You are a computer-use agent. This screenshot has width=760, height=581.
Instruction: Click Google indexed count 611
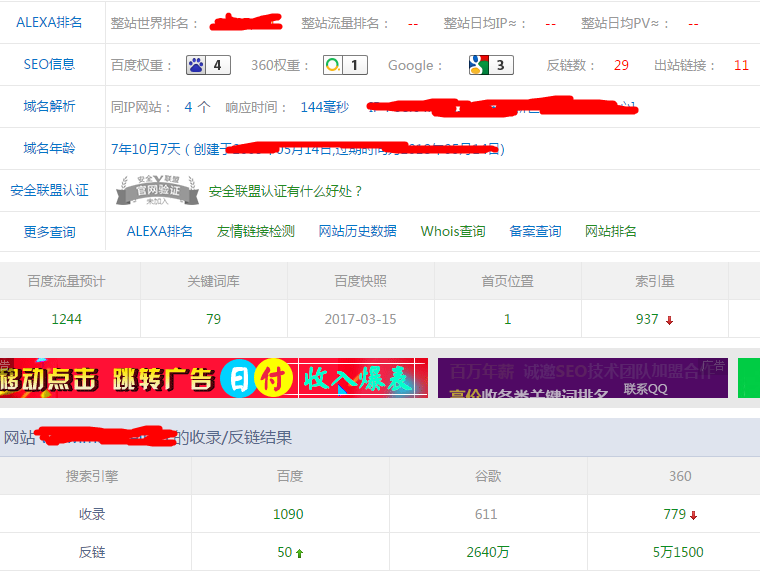[486, 514]
